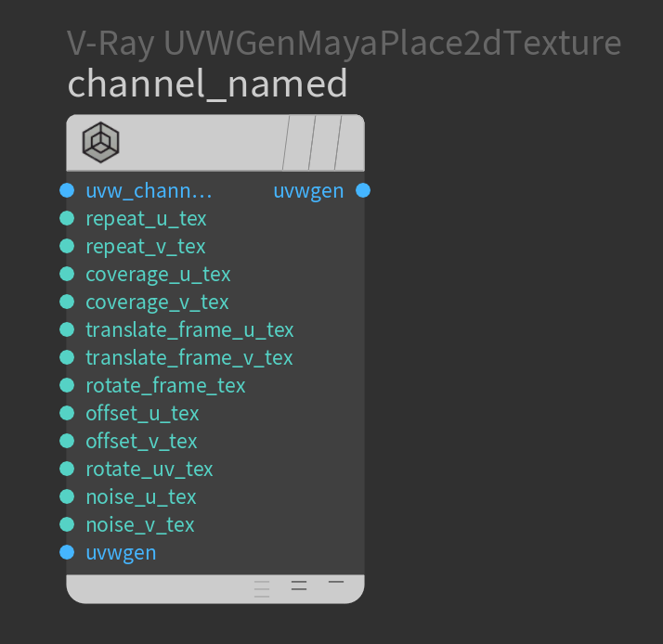Click the coverage_v_tex input connector
The width and height of the screenshot is (663, 644).
(x=67, y=302)
